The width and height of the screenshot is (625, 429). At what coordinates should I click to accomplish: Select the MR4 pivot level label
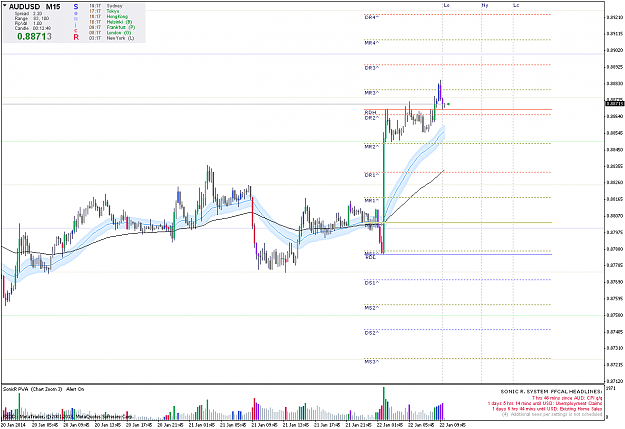click(x=371, y=43)
